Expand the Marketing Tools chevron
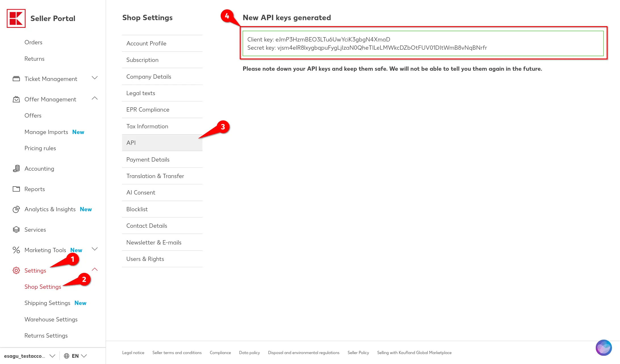The height and width of the screenshot is (364, 620). pyautogui.click(x=95, y=249)
